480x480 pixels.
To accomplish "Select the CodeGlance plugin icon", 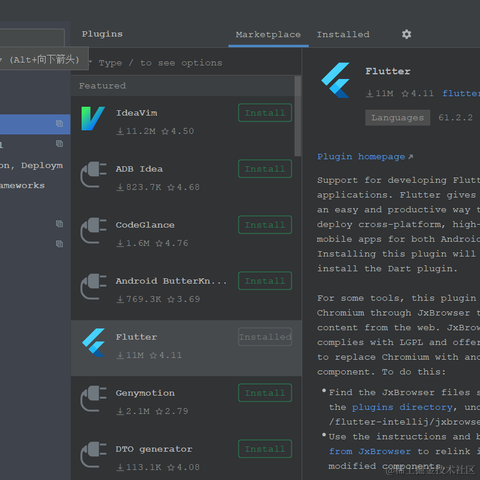I will (x=93, y=231).
